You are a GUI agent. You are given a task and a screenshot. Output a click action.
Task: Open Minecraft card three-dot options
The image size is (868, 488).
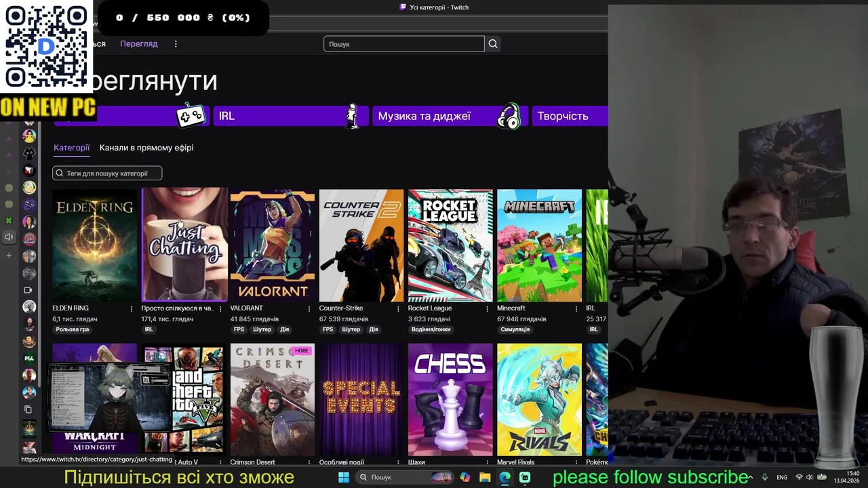[576, 308]
